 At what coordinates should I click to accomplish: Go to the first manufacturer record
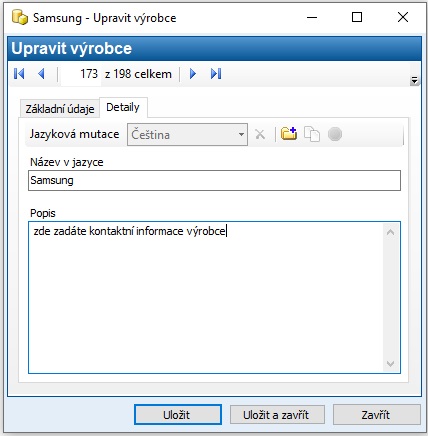coord(19,74)
